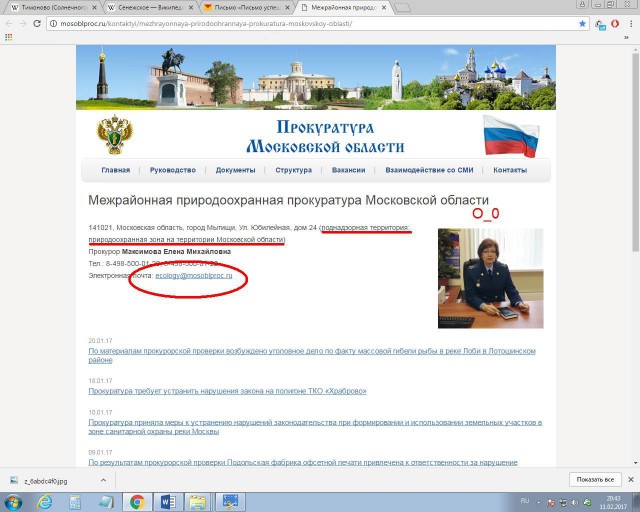This screenshot has width=640, height=512.
Task: Expand the download item options arrow
Action: pyautogui.click(x=103, y=480)
